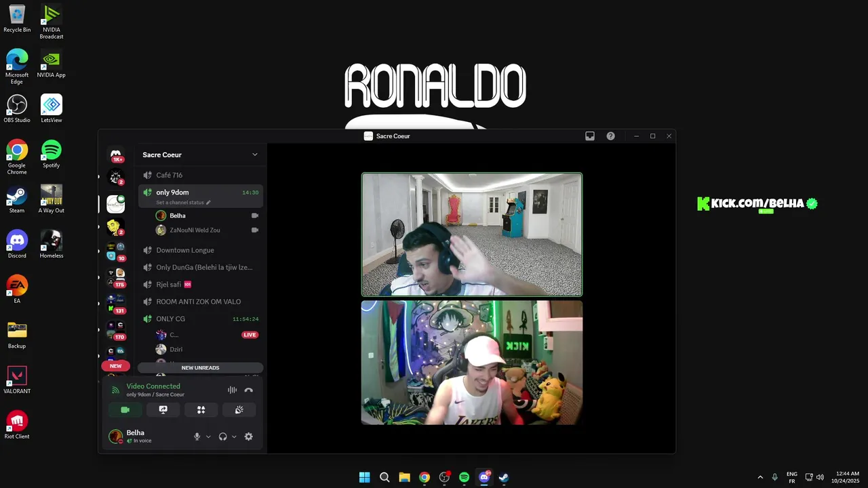Toggle the camera button in voice panel
This screenshot has height=488, width=868.
pos(125,410)
